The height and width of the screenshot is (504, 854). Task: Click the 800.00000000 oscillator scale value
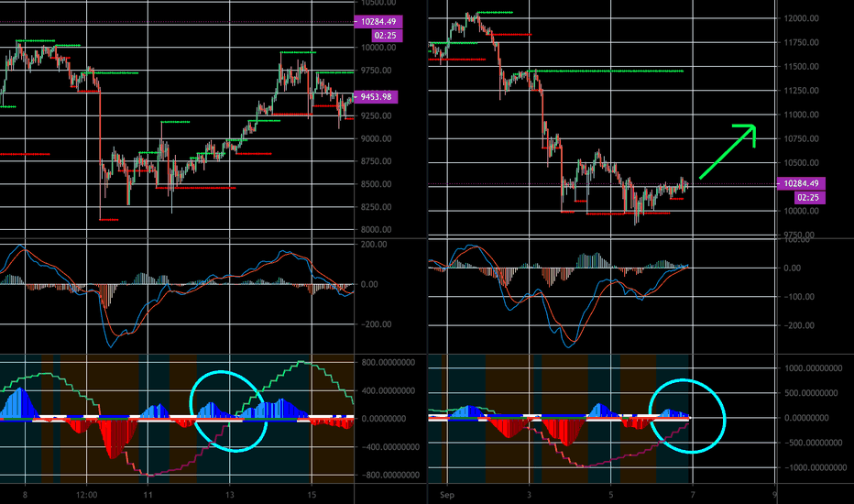(x=388, y=362)
